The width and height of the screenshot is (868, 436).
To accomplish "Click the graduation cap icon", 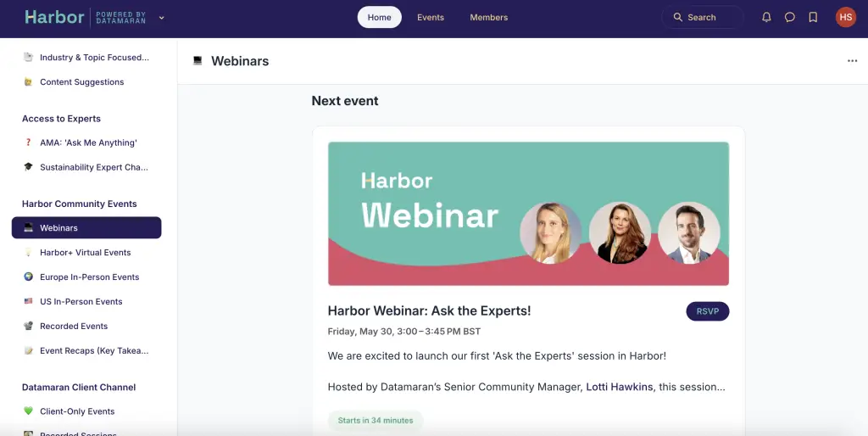I will [x=28, y=167].
